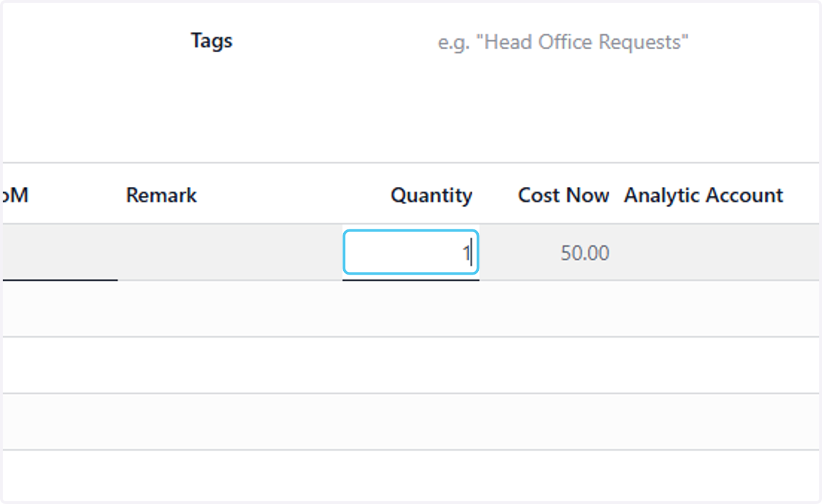
Task: Sort by the Cost Now column header
Action: coord(563,195)
